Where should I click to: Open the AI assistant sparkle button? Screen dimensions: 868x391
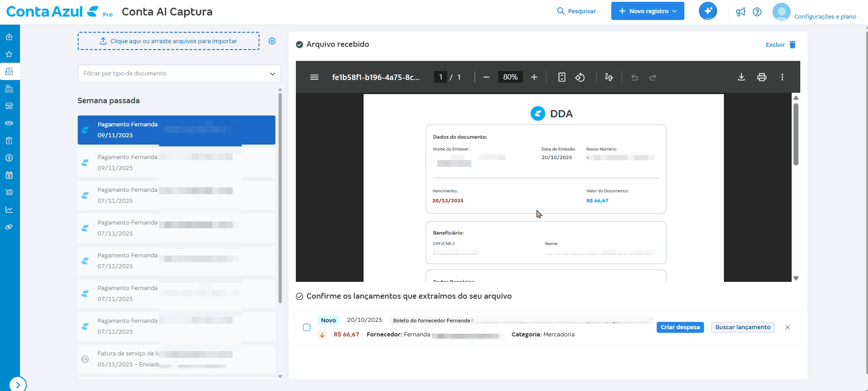[708, 11]
